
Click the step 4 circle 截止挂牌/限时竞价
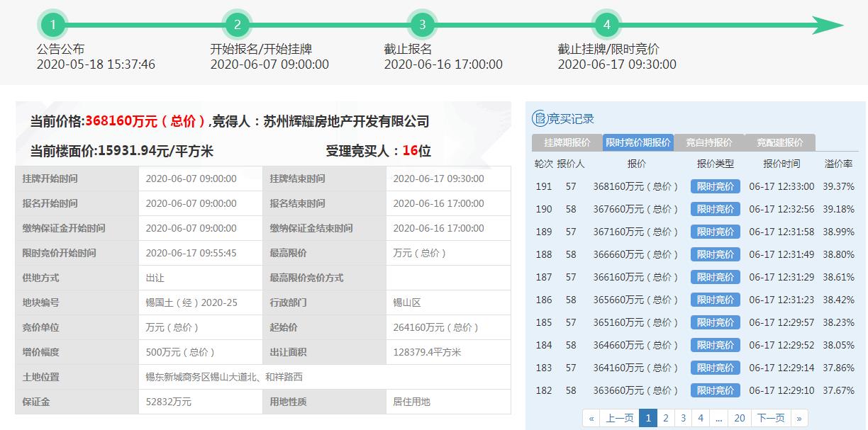pos(606,26)
